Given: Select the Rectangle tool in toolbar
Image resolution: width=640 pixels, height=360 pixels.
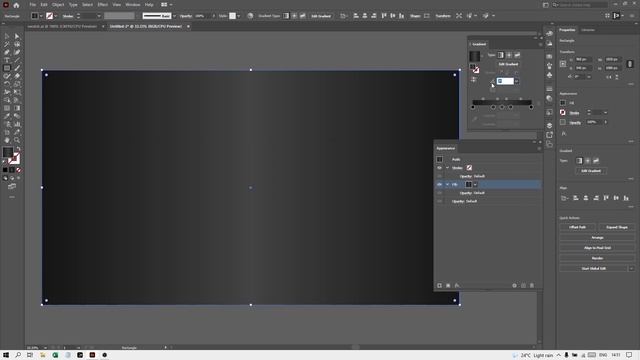Looking at the screenshot, I should [x=7, y=68].
